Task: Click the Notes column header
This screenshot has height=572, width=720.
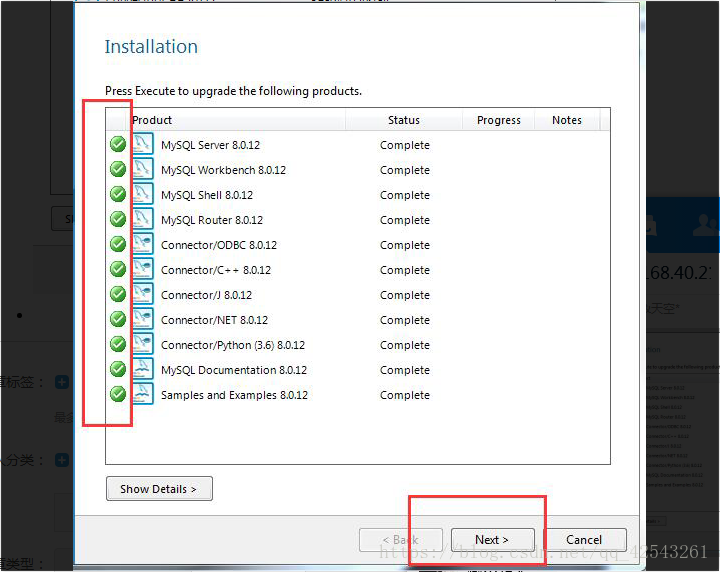Action: (x=567, y=120)
